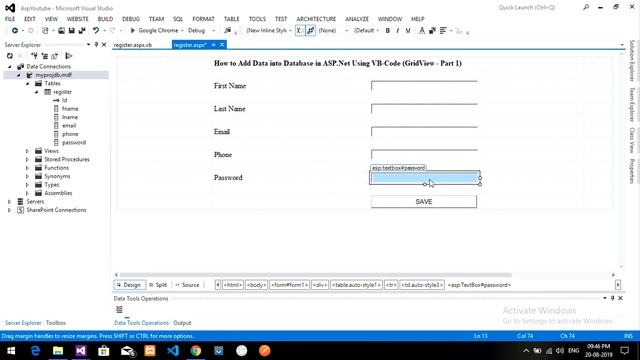
Task: Click Connect to Server icon in Server Explorer
Action: click(44, 56)
